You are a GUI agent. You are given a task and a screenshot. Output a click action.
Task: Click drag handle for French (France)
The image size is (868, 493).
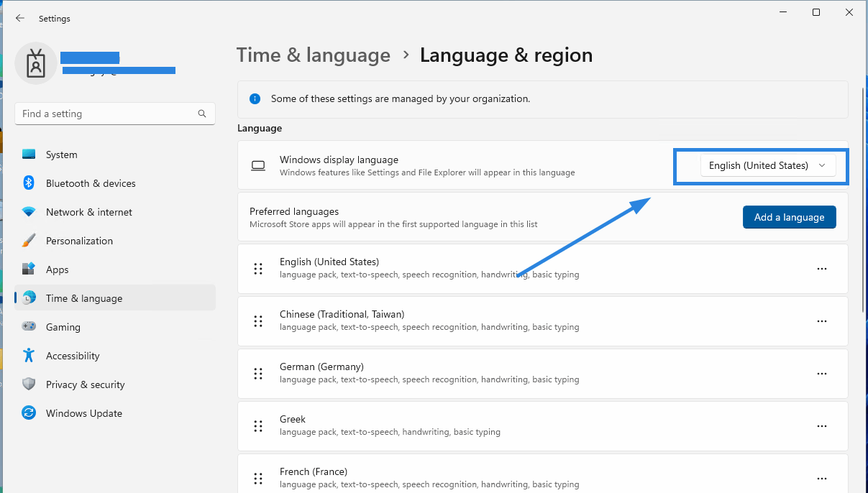[258, 479]
